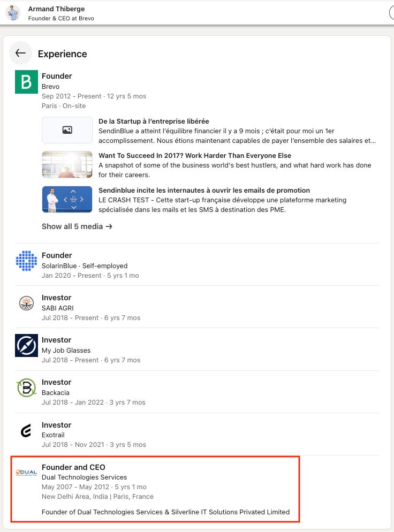This screenshot has height=532, width=394.
Task: Open the SABI AGRI company logo
Action: [x=26, y=303]
